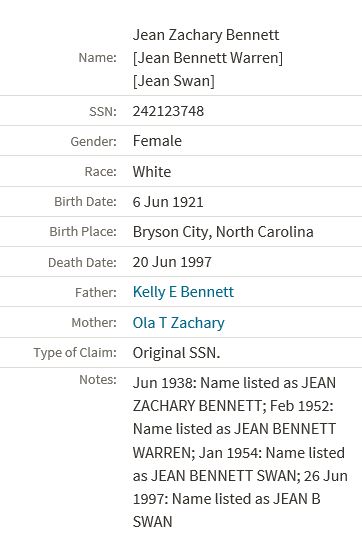Click the Father field label

(x=96, y=293)
